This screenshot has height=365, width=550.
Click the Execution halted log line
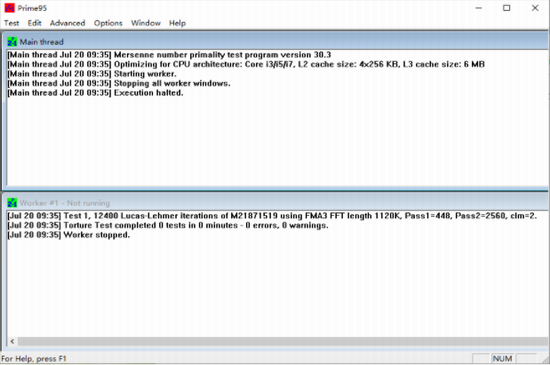tap(95, 93)
